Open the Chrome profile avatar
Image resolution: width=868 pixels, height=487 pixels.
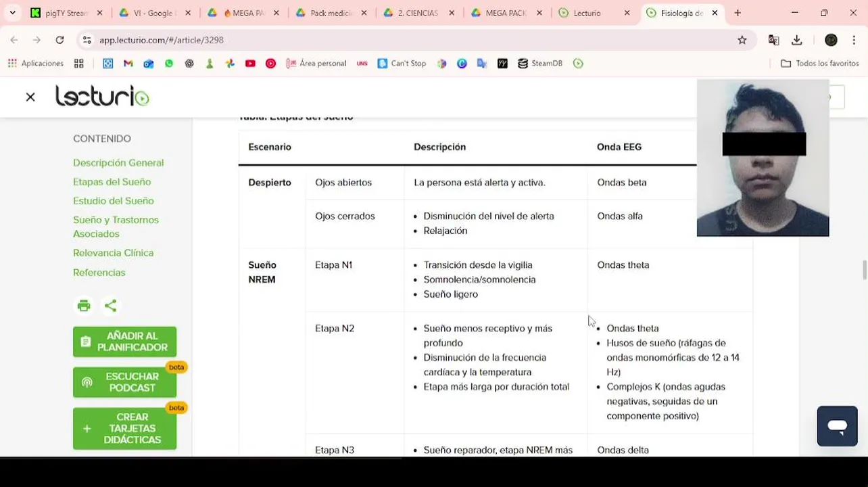[831, 40]
